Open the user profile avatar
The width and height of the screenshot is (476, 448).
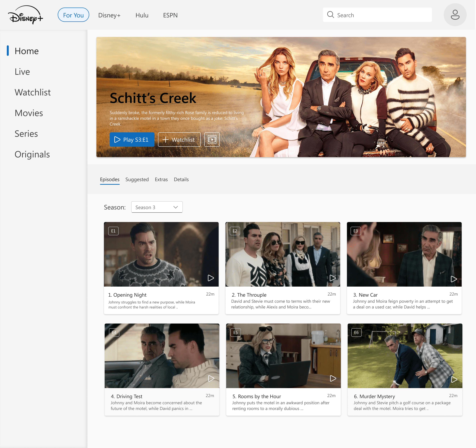(455, 15)
